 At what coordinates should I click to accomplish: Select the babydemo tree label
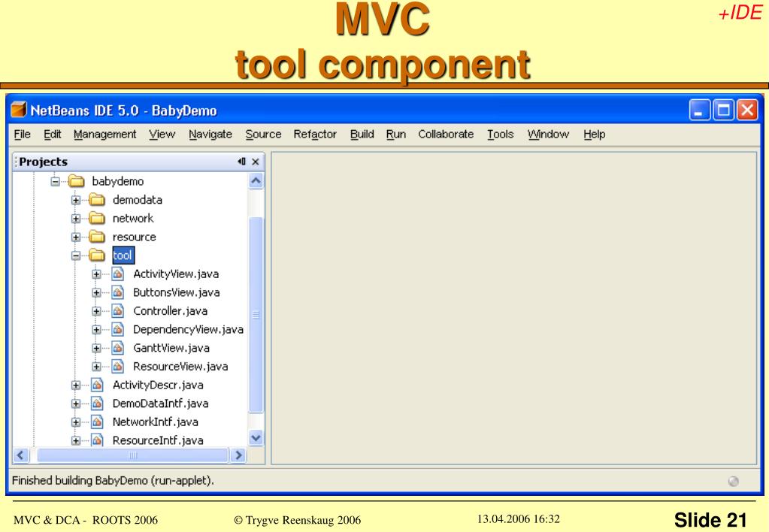(x=118, y=181)
